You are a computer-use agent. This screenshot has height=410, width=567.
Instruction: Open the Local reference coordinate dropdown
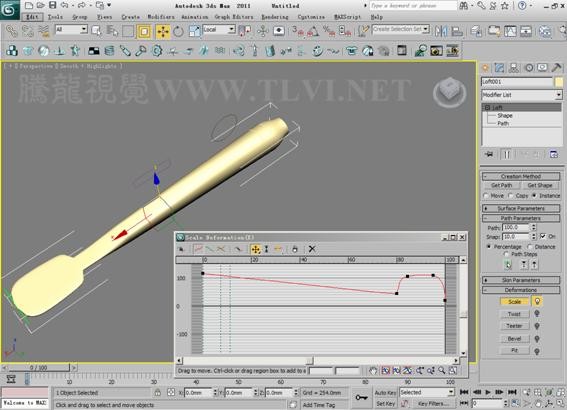pos(219,29)
